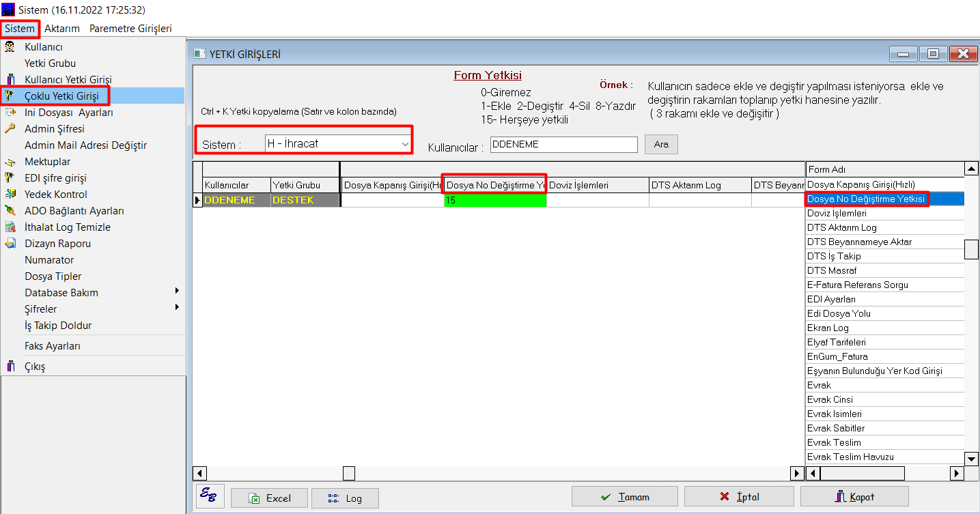Cancel with the İptal button
The height and width of the screenshot is (514, 980).
tap(739, 497)
